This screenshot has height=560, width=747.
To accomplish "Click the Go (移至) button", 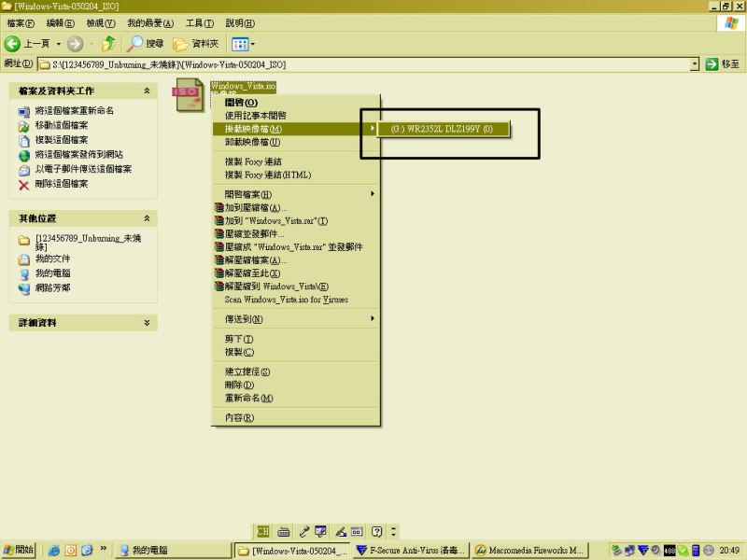I will pyautogui.click(x=722, y=64).
